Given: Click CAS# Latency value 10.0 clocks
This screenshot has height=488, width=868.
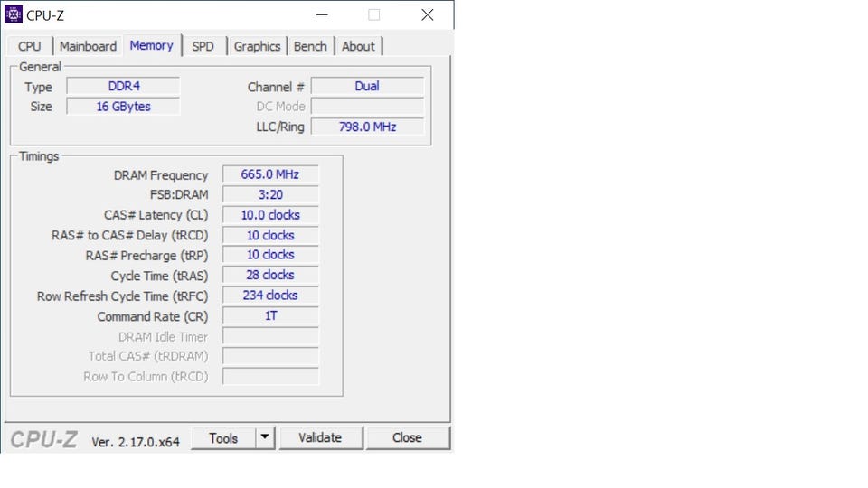Looking at the screenshot, I should click(270, 215).
